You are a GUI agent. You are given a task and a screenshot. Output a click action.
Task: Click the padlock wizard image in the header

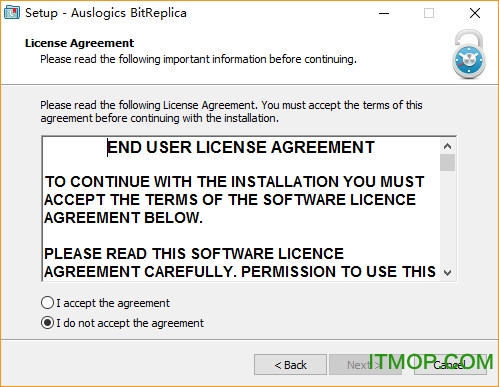tap(469, 54)
